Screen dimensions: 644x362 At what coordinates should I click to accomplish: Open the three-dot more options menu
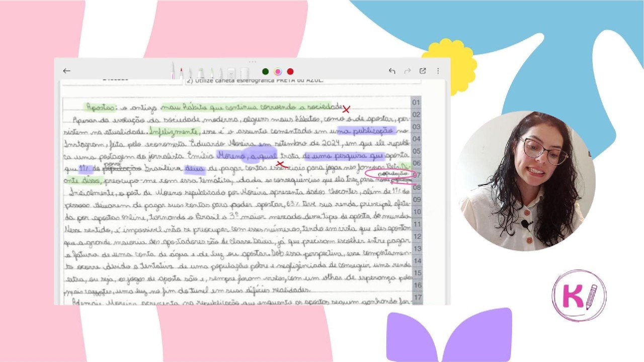pyautogui.click(x=438, y=71)
